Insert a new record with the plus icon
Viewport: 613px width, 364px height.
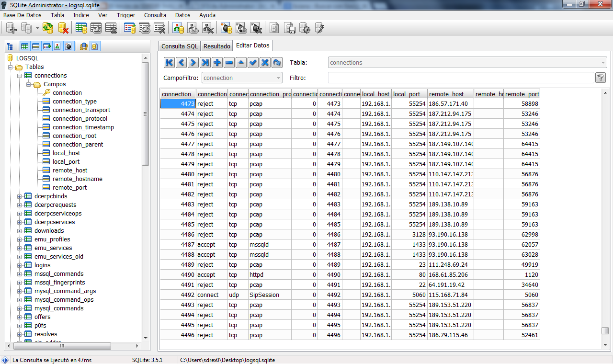pyautogui.click(x=217, y=62)
